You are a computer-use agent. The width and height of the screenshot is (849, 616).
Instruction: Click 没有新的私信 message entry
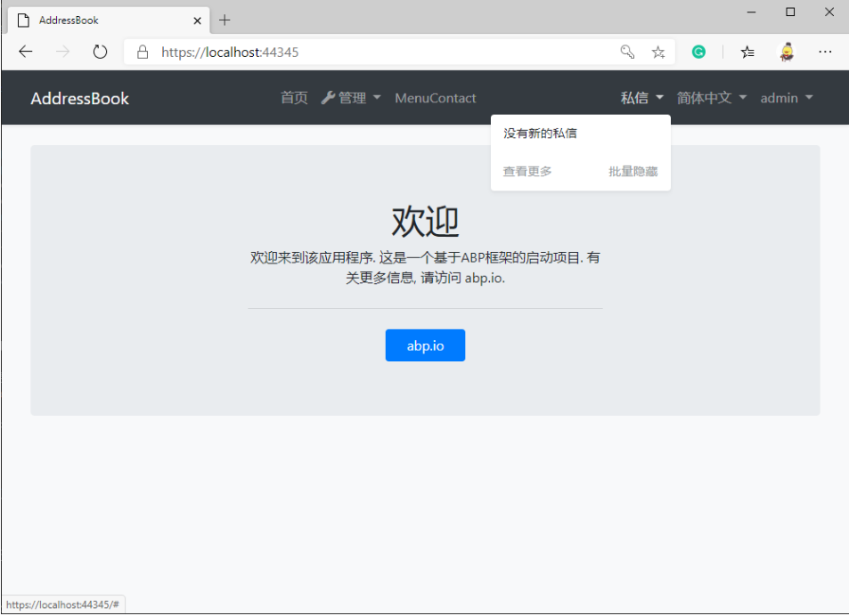click(540, 134)
